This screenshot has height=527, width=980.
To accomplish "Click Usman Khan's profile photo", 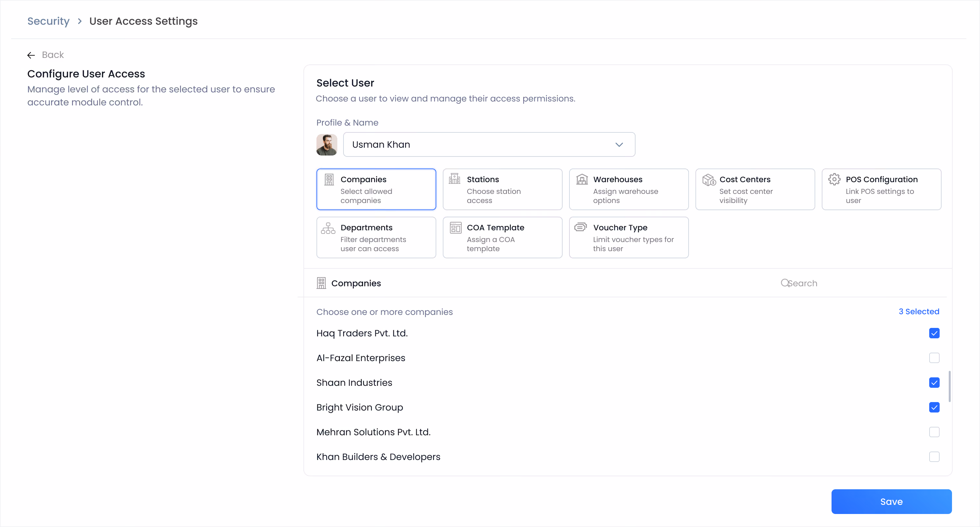I will (327, 145).
